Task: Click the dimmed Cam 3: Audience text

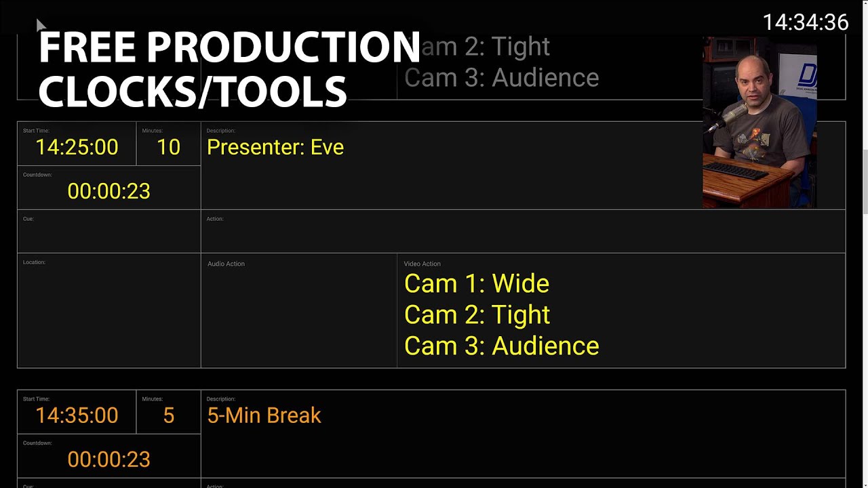Action: [x=502, y=77]
